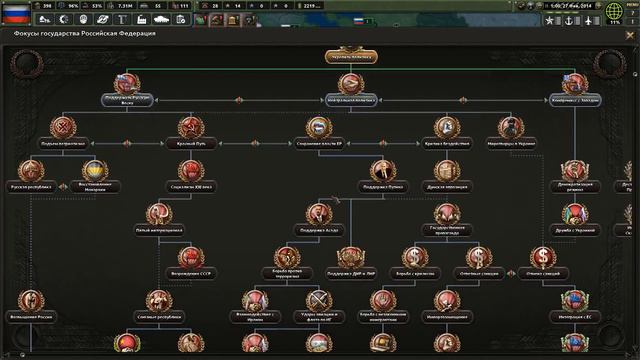Open the research screen with gear icon
The height and width of the screenshot is (360, 640).
(x=64, y=19)
